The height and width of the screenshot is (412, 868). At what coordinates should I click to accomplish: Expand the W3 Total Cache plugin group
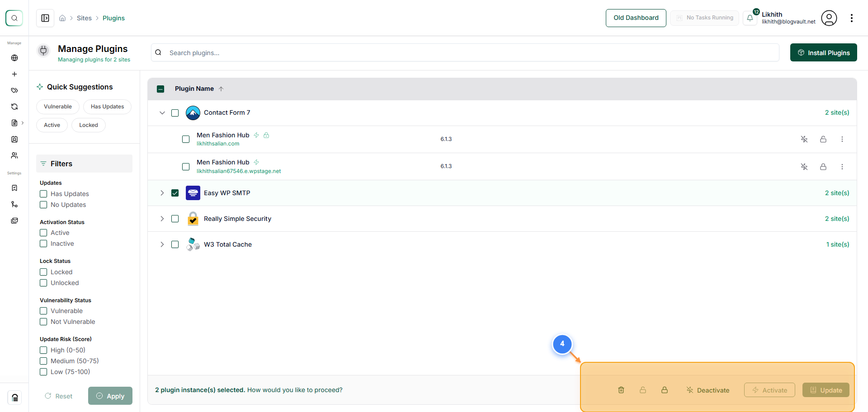pos(162,244)
